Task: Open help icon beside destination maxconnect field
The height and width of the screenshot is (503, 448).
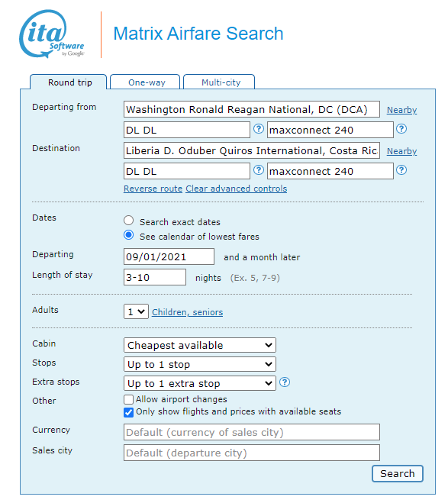Action: pos(401,170)
